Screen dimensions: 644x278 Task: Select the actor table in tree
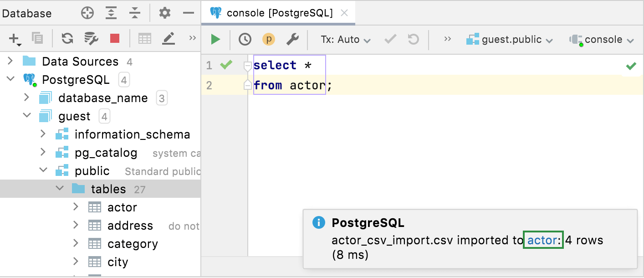100,207
